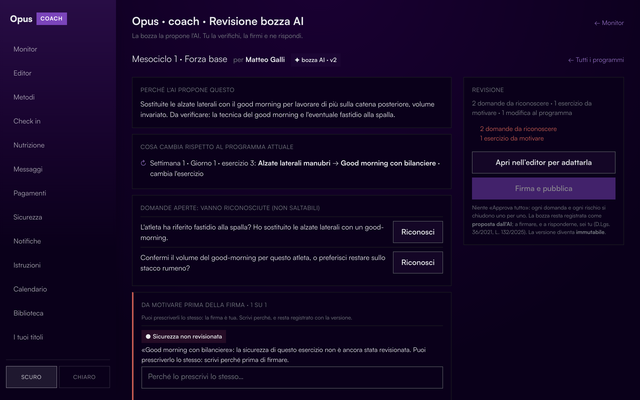
Task: Click the Opus logo
Action: (x=21, y=19)
